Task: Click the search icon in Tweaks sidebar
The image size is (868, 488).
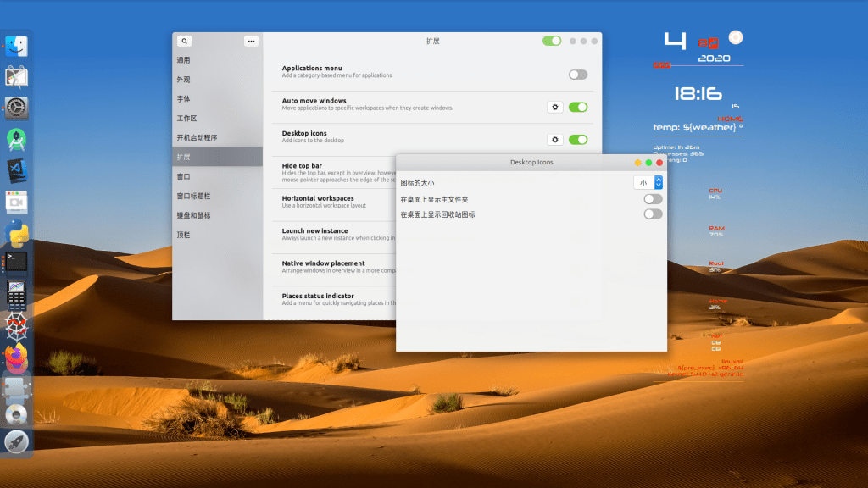Action: [184, 41]
